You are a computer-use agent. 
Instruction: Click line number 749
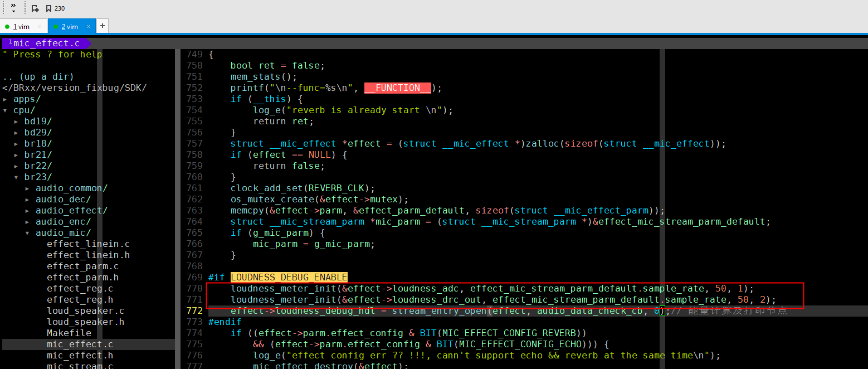[194, 54]
